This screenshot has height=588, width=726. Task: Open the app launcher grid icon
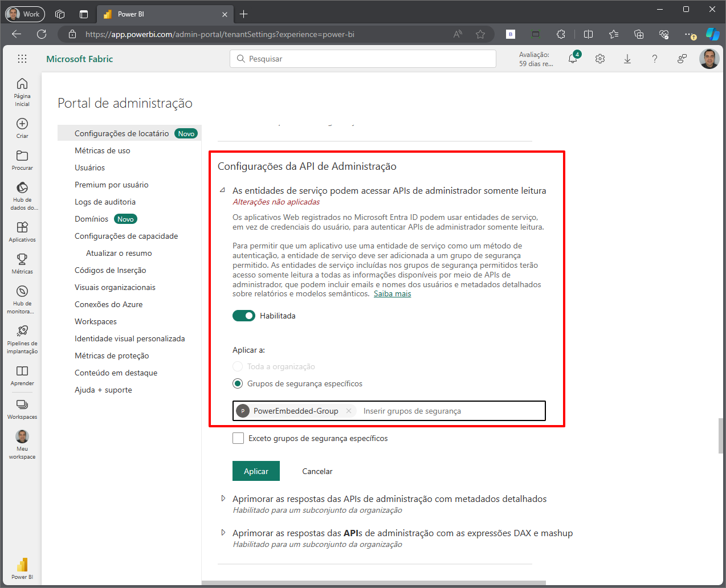click(x=22, y=59)
